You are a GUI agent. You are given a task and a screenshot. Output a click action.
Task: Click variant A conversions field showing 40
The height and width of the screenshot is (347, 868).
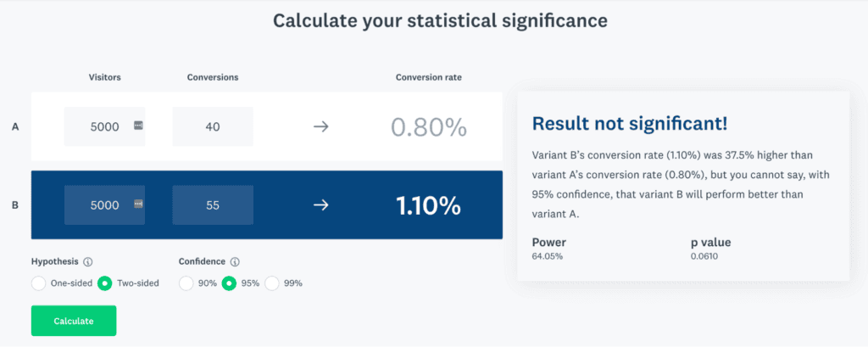pyautogui.click(x=213, y=126)
